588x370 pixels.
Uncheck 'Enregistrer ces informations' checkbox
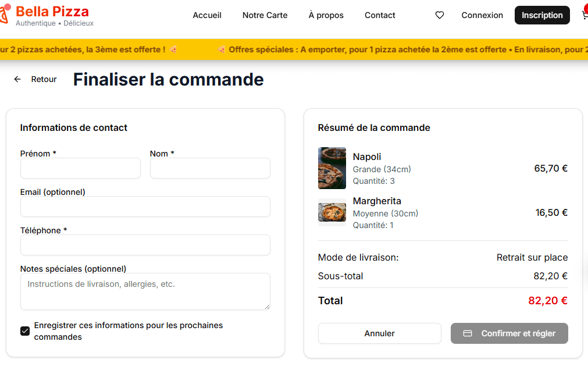(x=24, y=330)
